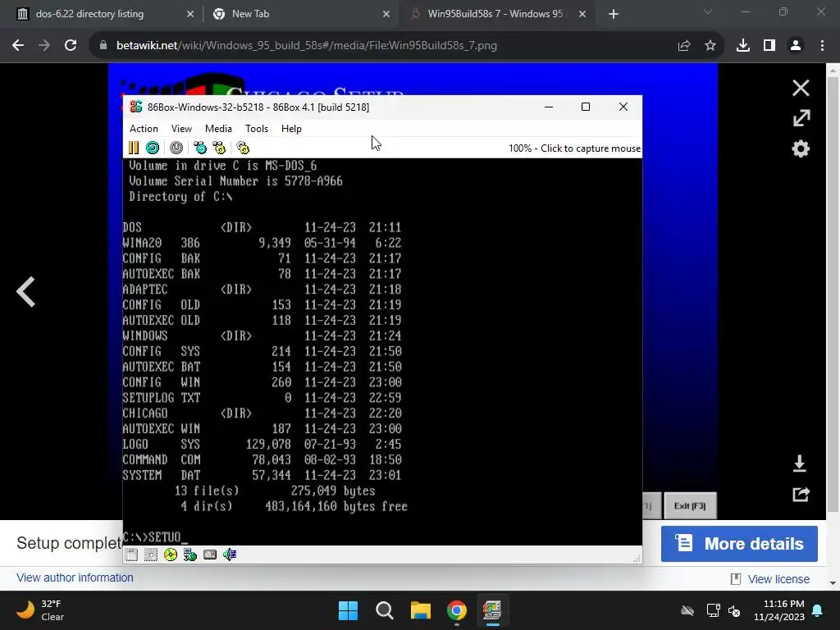Screen dimensions: 840x630
Task: Click the sound speaker status icon
Action: point(230,555)
